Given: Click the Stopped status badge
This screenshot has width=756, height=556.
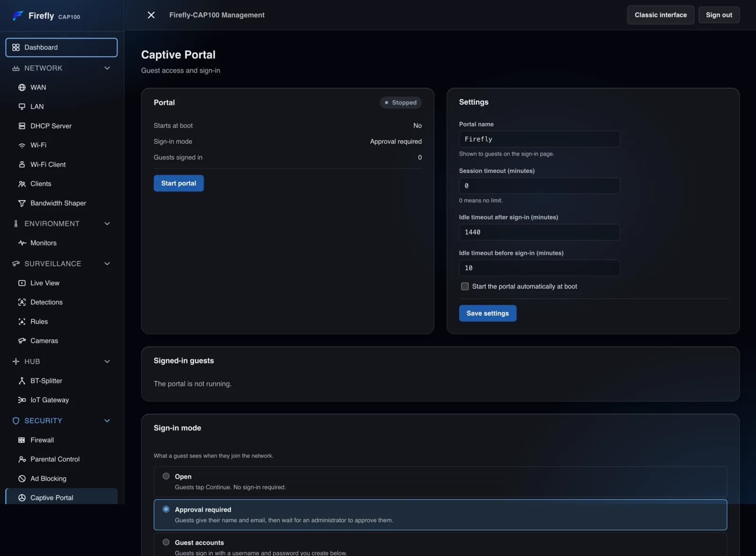Looking at the screenshot, I should [x=401, y=103].
